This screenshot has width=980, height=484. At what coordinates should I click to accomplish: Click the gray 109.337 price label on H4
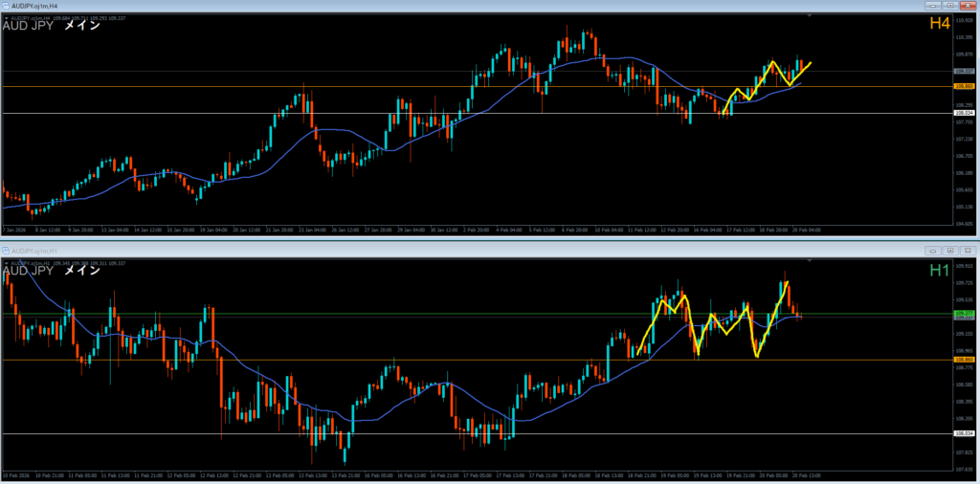963,71
